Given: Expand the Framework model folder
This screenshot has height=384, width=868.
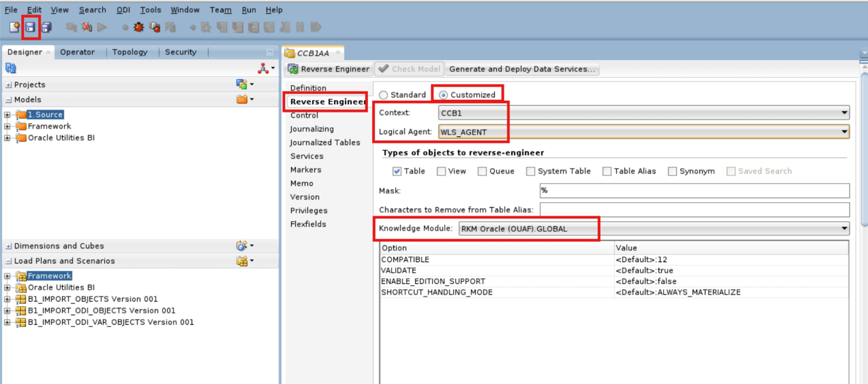Looking at the screenshot, I should pyautogui.click(x=7, y=126).
